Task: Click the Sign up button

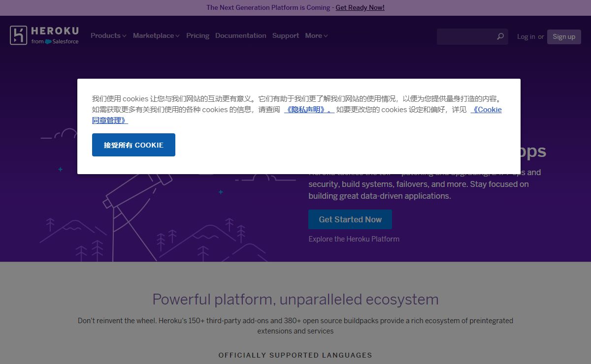Action: pos(564,36)
